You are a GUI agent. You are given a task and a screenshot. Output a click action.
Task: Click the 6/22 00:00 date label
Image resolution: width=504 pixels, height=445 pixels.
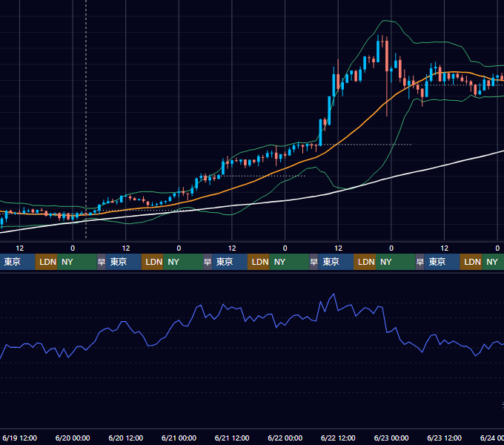(x=285, y=438)
